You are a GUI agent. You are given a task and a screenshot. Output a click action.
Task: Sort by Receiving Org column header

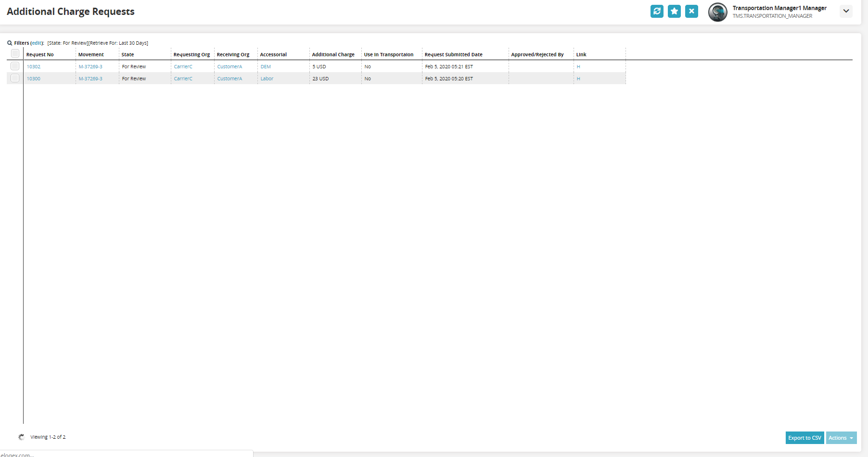click(233, 54)
